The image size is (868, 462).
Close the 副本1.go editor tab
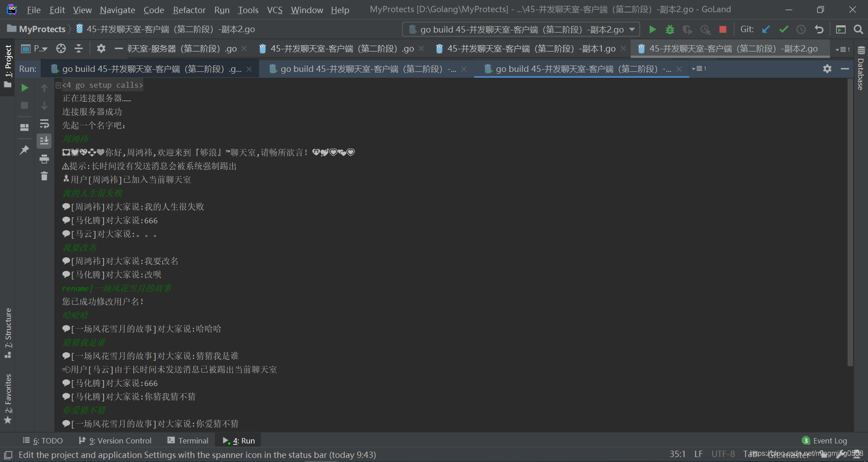pos(624,49)
